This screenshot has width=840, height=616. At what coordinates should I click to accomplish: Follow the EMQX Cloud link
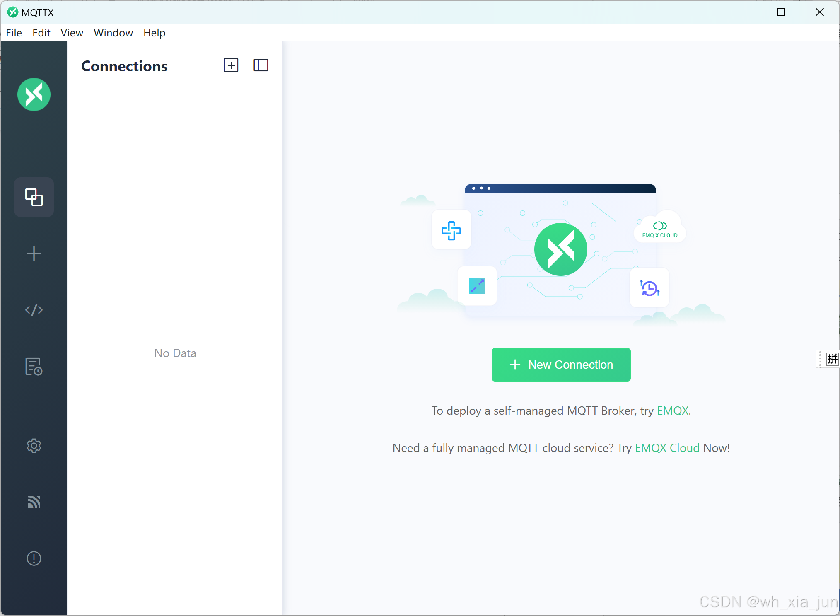[667, 448]
